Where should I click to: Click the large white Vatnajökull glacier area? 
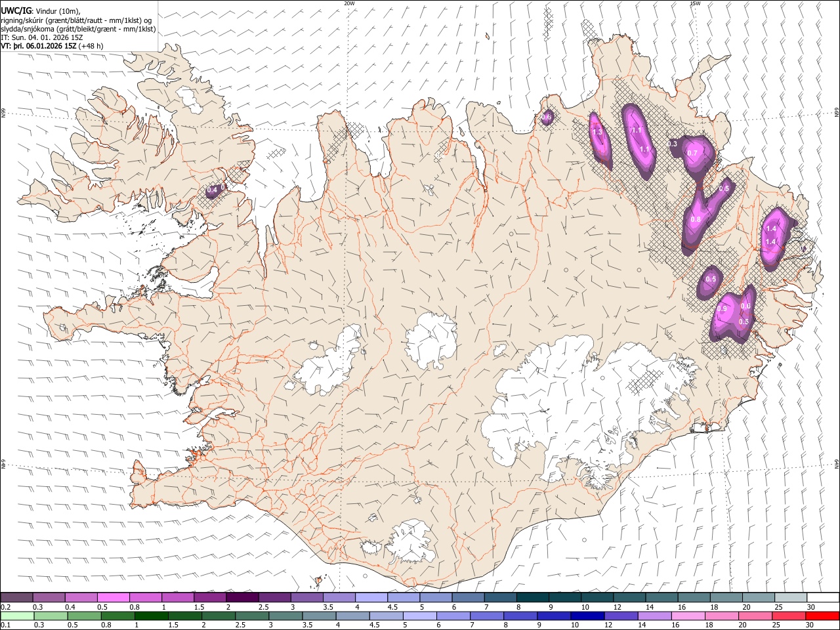tap(577, 407)
